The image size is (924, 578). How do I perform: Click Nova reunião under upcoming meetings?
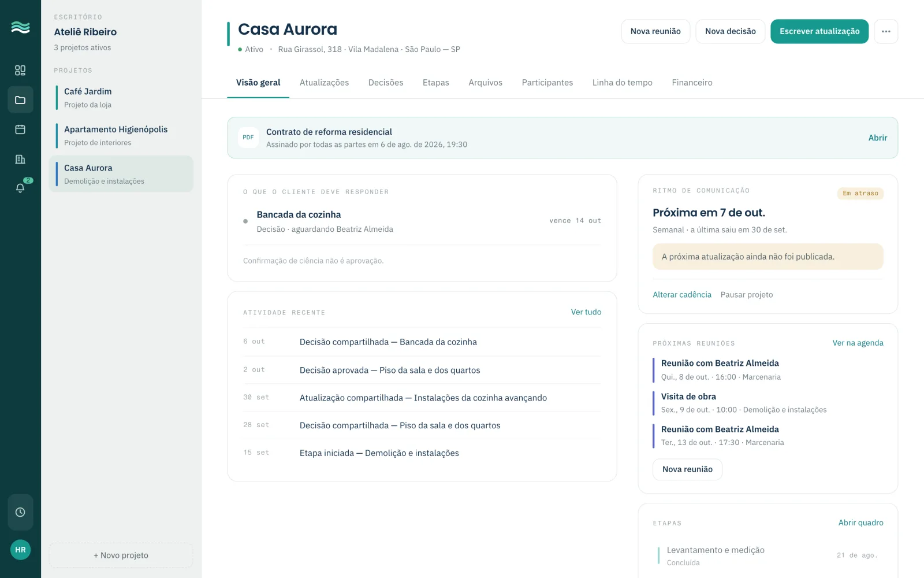(687, 469)
